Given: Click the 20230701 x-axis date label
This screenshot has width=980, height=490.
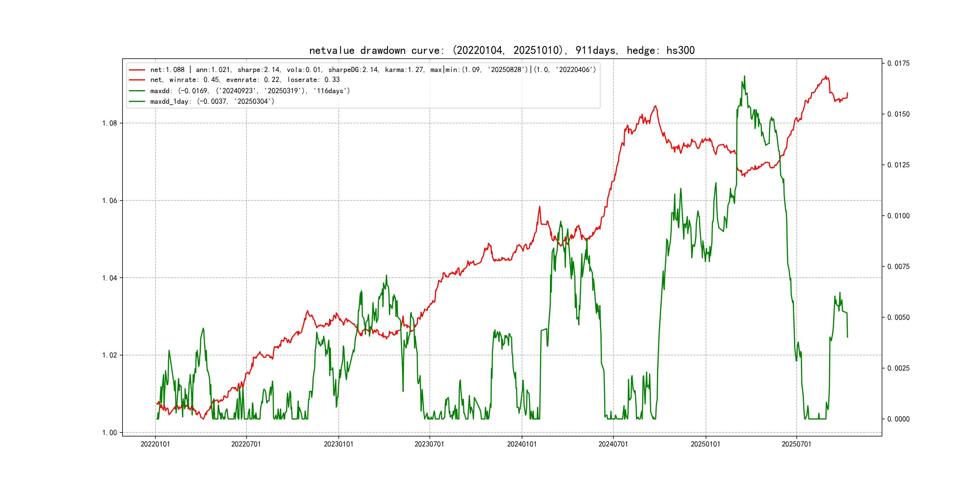Looking at the screenshot, I should click(x=429, y=444).
